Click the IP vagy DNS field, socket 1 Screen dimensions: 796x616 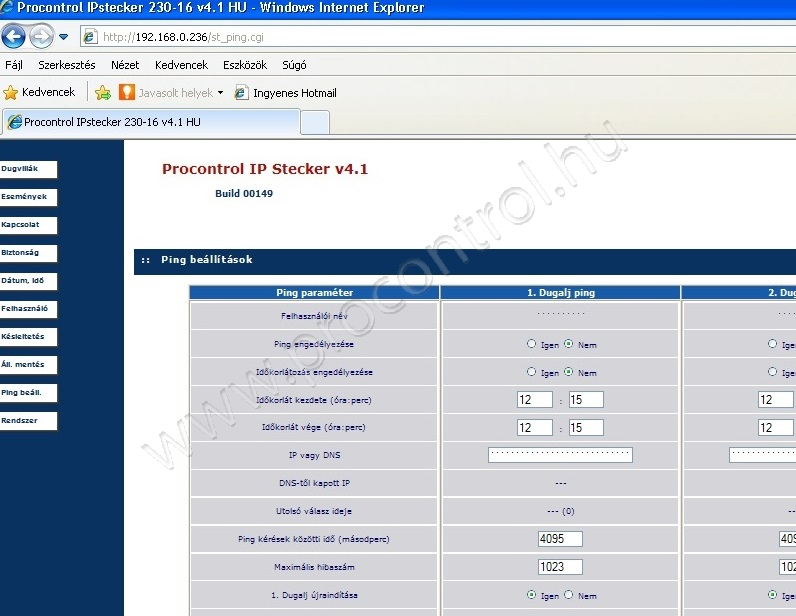tap(560, 455)
